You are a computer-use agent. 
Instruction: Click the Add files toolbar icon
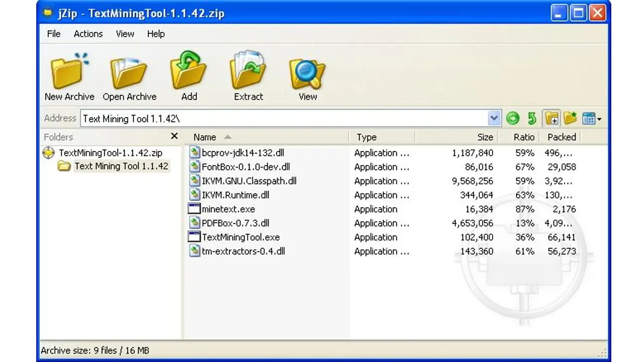click(189, 70)
